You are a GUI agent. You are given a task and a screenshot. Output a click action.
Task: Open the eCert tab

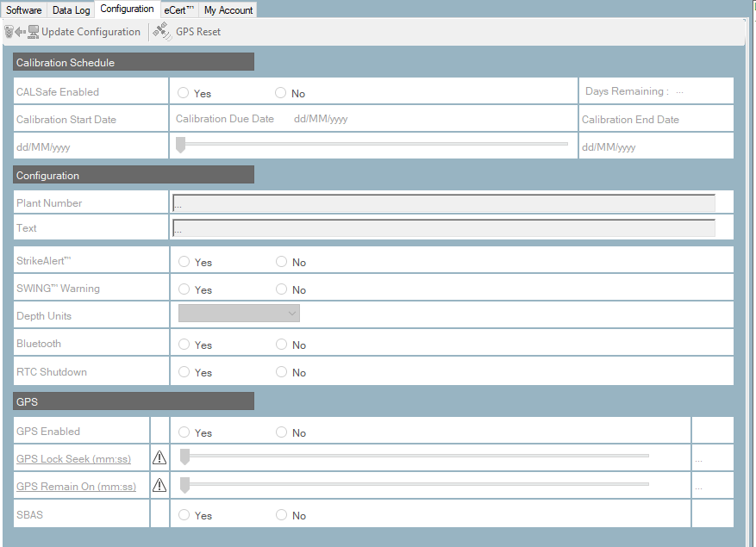178,9
